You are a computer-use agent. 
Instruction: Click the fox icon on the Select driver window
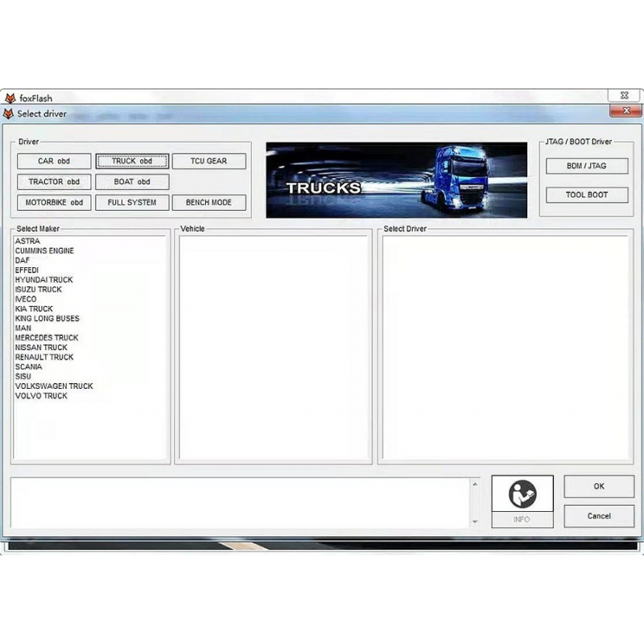[x=10, y=113]
